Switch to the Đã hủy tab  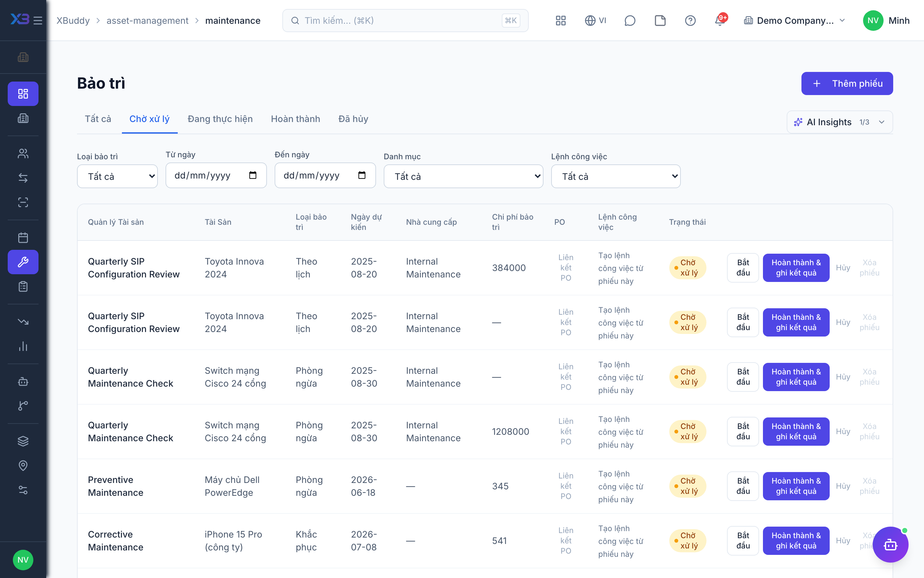(353, 119)
